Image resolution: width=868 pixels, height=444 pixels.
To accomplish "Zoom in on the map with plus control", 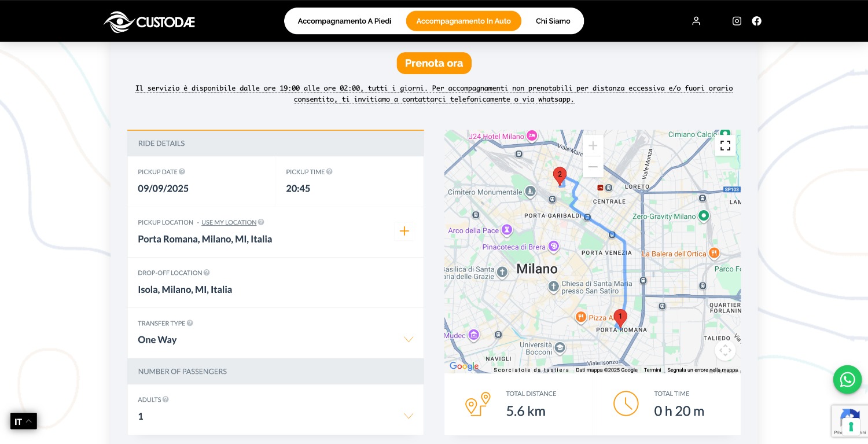I will [x=593, y=145].
